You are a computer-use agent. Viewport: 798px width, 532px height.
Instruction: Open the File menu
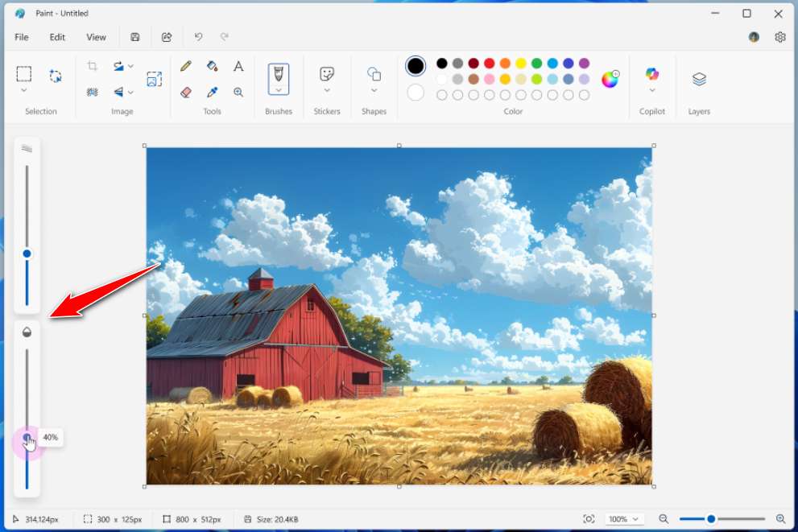[x=21, y=37]
